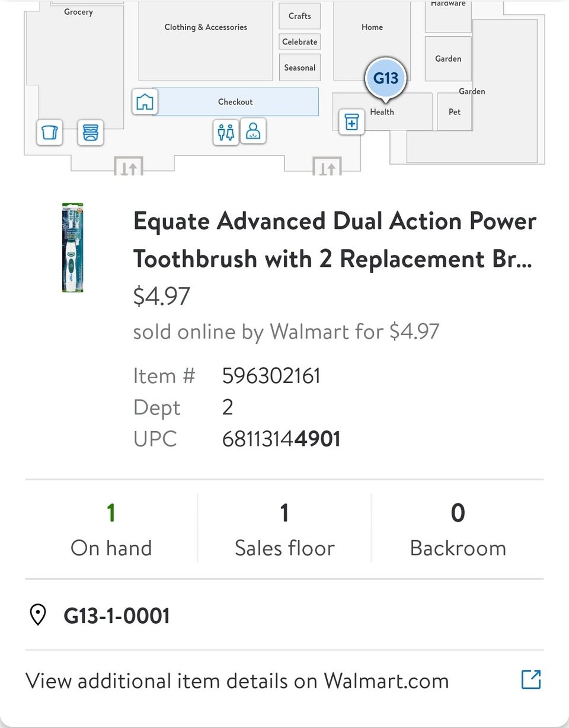569x728 pixels.
Task: Tap the G13 location pin on map
Action: point(385,78)
